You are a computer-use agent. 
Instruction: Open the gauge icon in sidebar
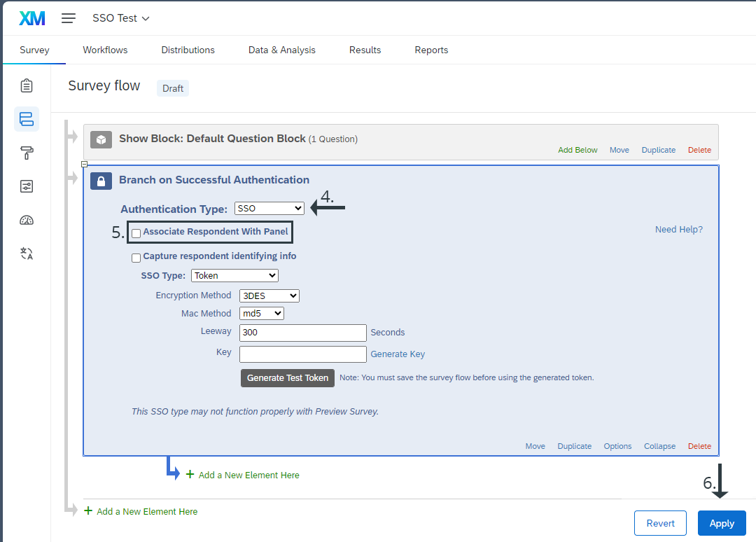[27, 220]
